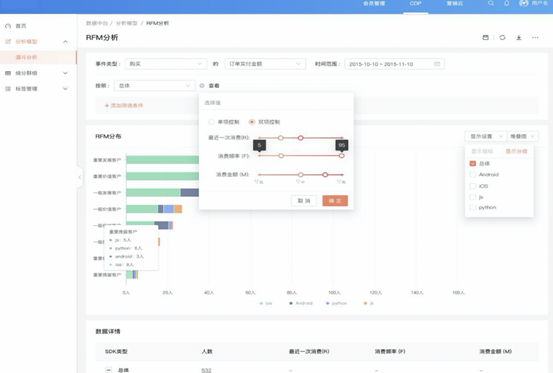This screenshot has height=373, width=553.
Task: Open 分析模型 breadcrumb link
Action: pyautogui.click(x=126, y=23)
